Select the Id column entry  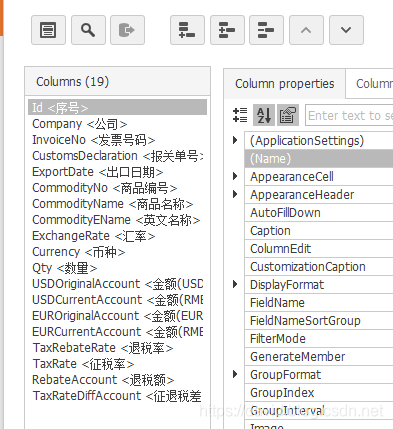[x=117, y=108]
